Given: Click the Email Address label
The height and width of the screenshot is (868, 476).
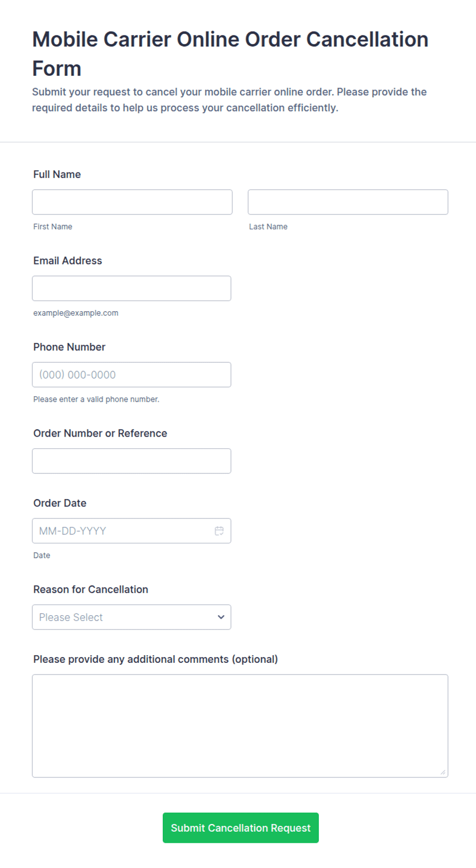Looking at the screenshot, I should click(x=68, y=261).
